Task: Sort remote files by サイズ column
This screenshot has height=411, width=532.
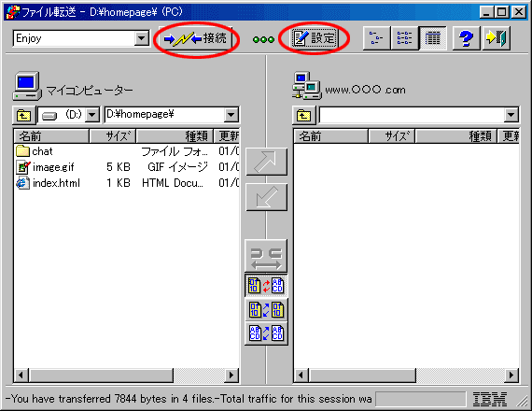Action: coord(392,136)
